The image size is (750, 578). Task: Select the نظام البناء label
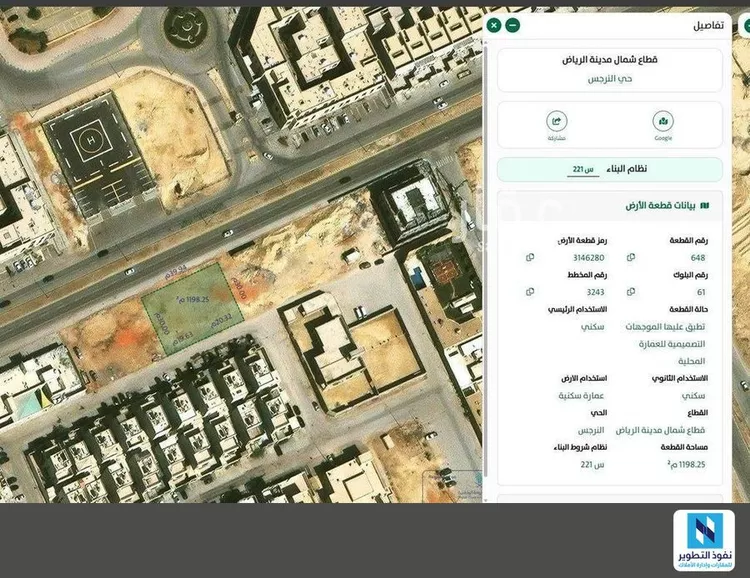(x=627, y=169)
